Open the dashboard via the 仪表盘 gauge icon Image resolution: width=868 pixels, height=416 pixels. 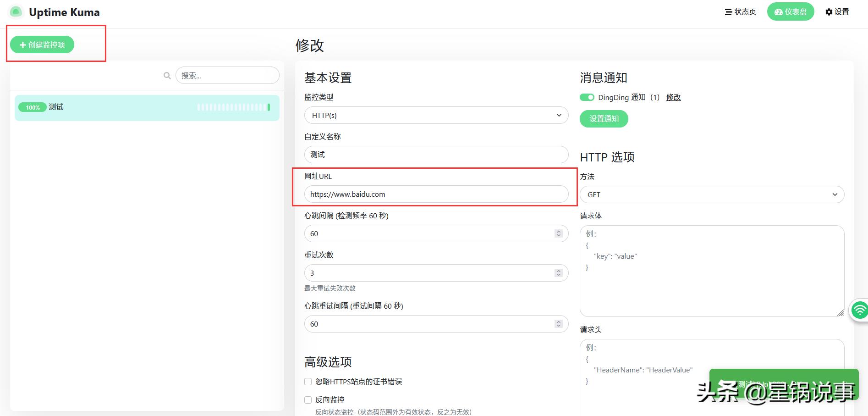779,11
